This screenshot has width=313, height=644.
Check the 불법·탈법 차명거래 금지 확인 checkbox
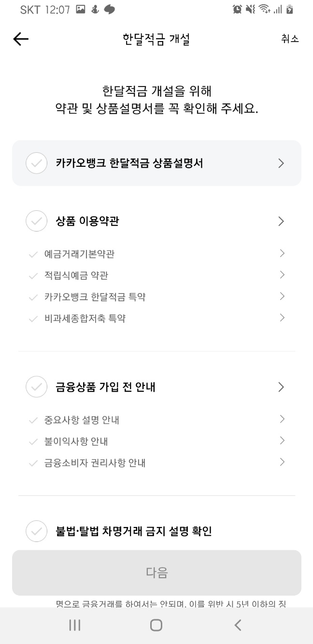pos(36,531)
